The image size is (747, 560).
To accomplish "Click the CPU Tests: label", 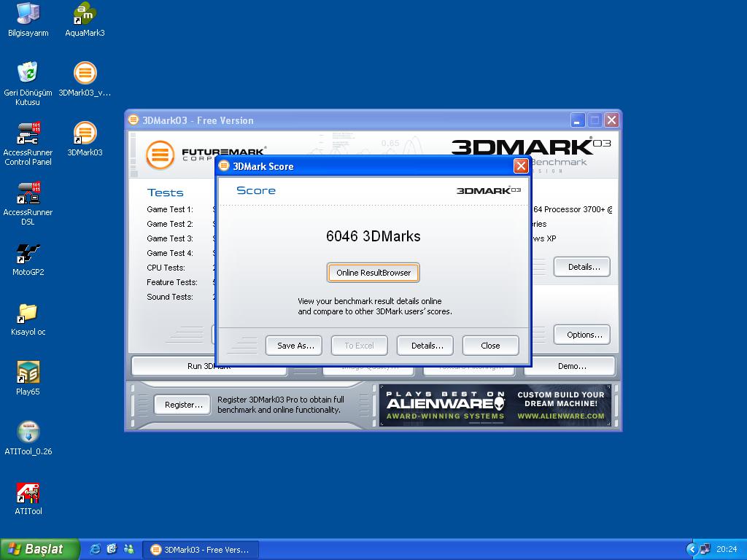I will click(x=166, y=268).
